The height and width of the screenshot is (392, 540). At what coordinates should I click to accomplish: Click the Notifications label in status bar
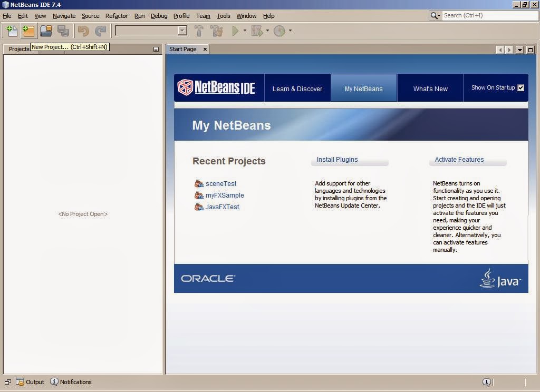(x=76, y=382)
